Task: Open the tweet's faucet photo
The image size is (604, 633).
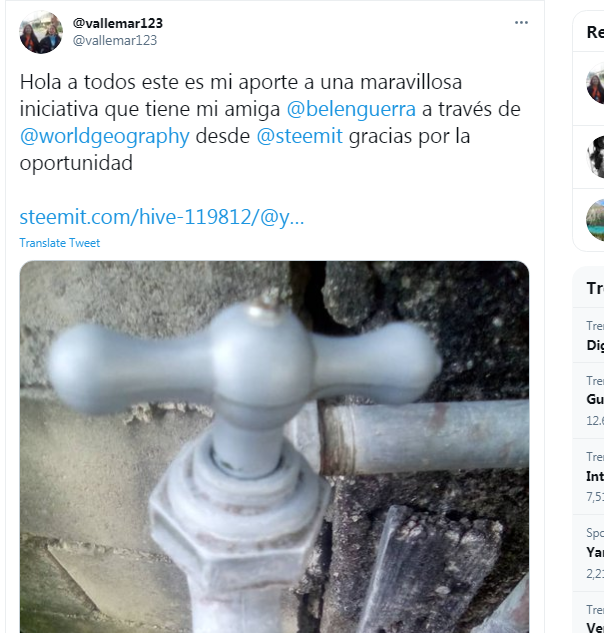Action: click(274, 447)
